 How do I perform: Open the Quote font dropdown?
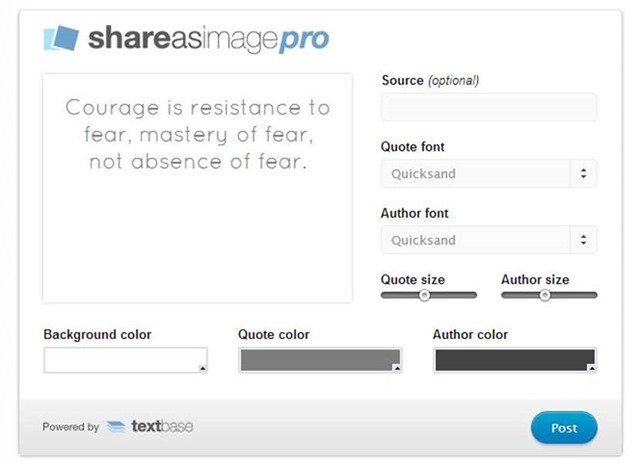pyautogui.click(x=488, y=174)
